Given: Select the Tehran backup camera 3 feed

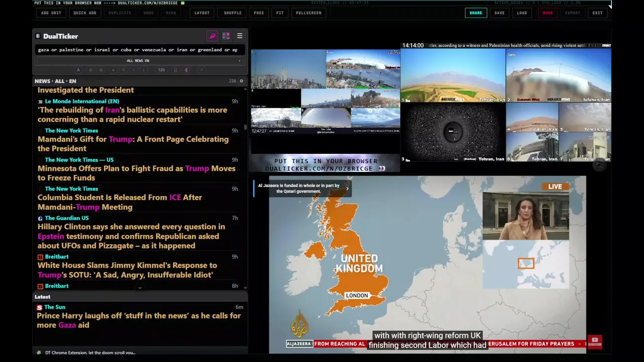Looking at the screenshot, I should [x=453, y=132].
